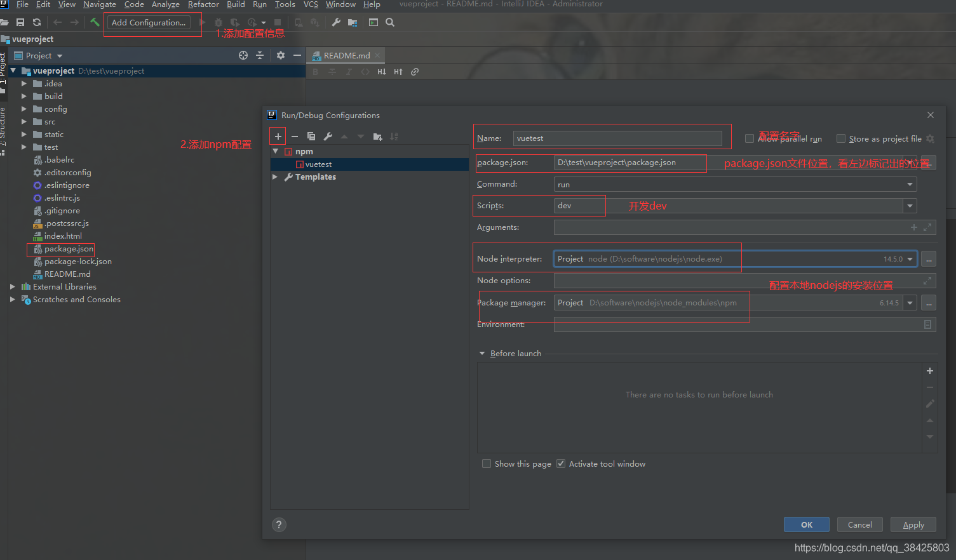Expand src folder in project tree
This screenshot has width=956, height=560.
pyautogui.click(x=24, y=121)
